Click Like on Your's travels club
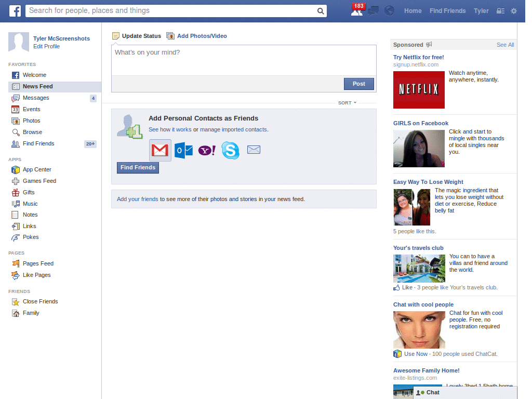The height and width of the screenshot is (399, 532). pyautogui.click(x=407, y=288)
